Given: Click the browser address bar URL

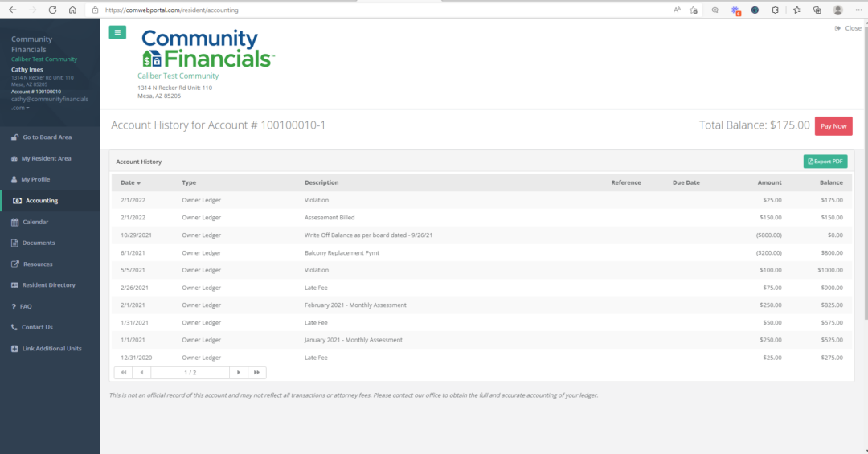Looking at the screenshot, I should (x=171, y=10).
